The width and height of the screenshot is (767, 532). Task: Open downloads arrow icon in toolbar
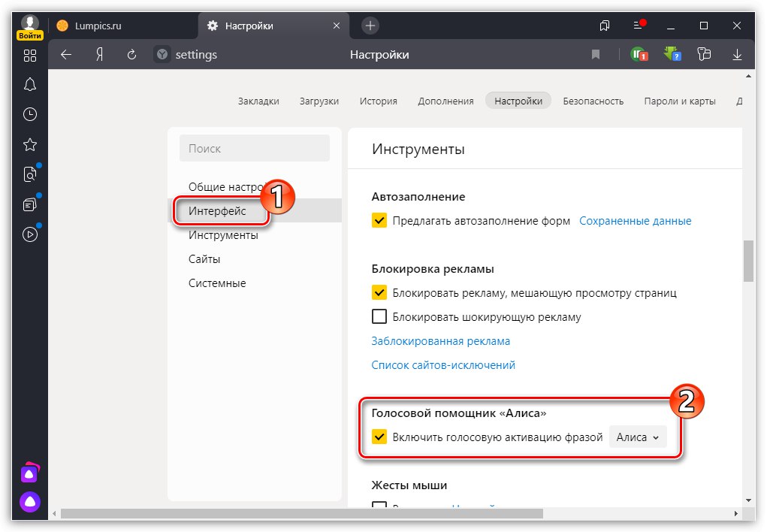pyautogui.click(x=737, y=54)
